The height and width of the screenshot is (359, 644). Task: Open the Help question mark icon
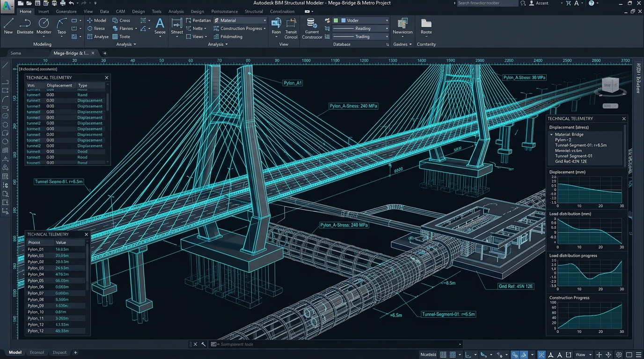click(x=591, y=3)
